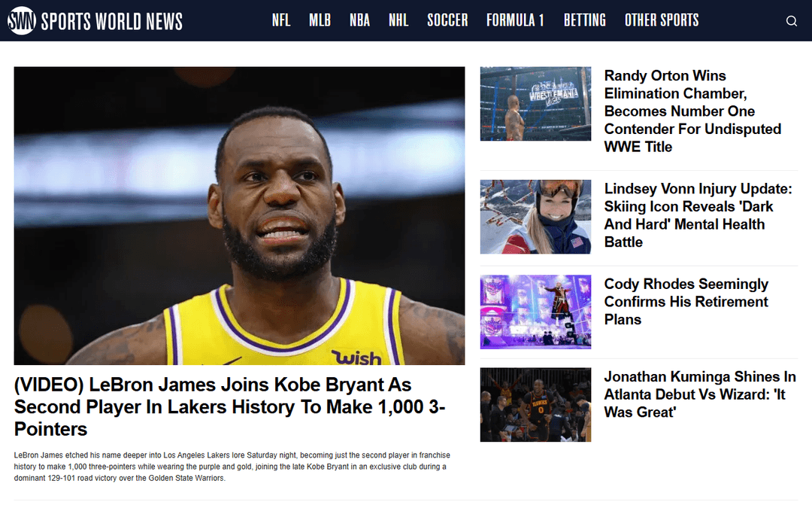Open the NBA section

pyautogui.click(x=359, y=20)
